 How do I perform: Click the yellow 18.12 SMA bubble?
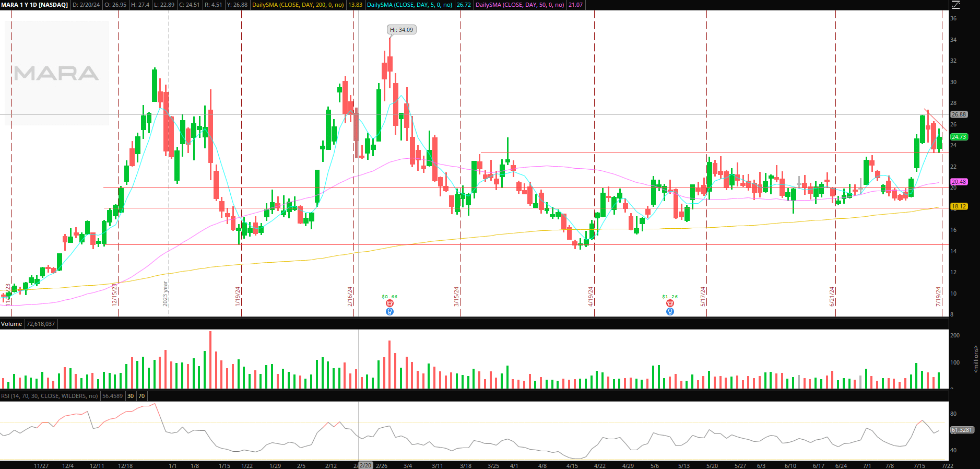point(959,206)
